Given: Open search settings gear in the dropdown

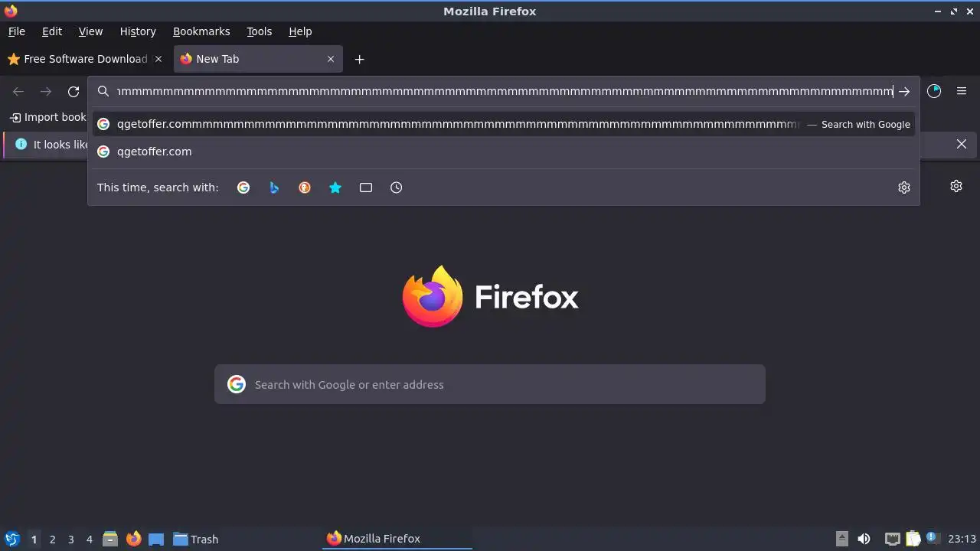Looking at the screenshot, I should click(904, 187).
